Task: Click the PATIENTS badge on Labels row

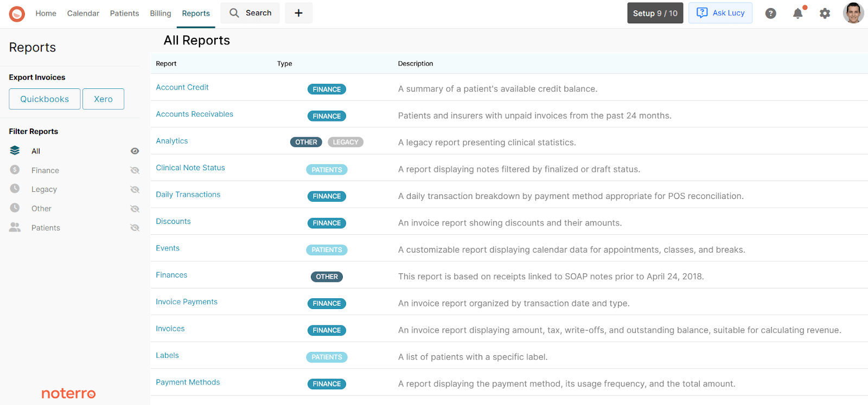Action: tap(327, 357)
